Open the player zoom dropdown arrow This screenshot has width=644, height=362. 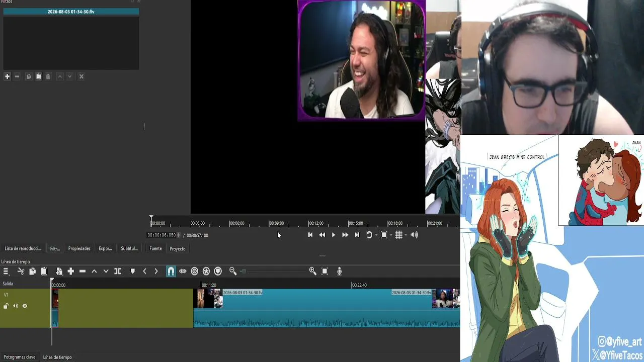coord(390,235)
